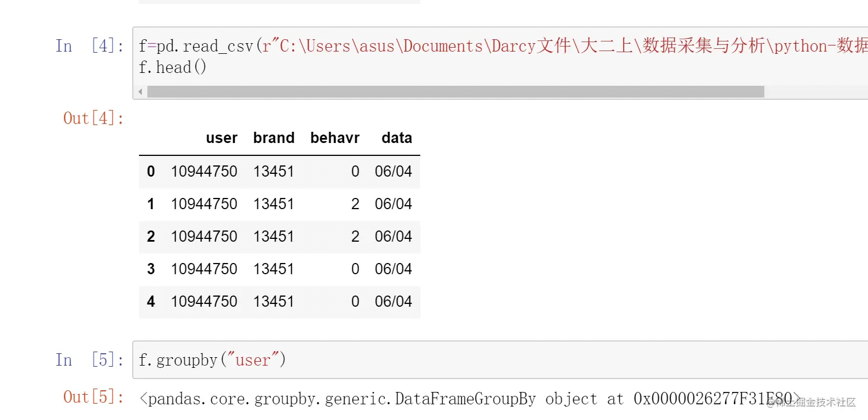Click row index 0 in the table
The width and height of the screenshot is (868, 420).
point(151,172)
